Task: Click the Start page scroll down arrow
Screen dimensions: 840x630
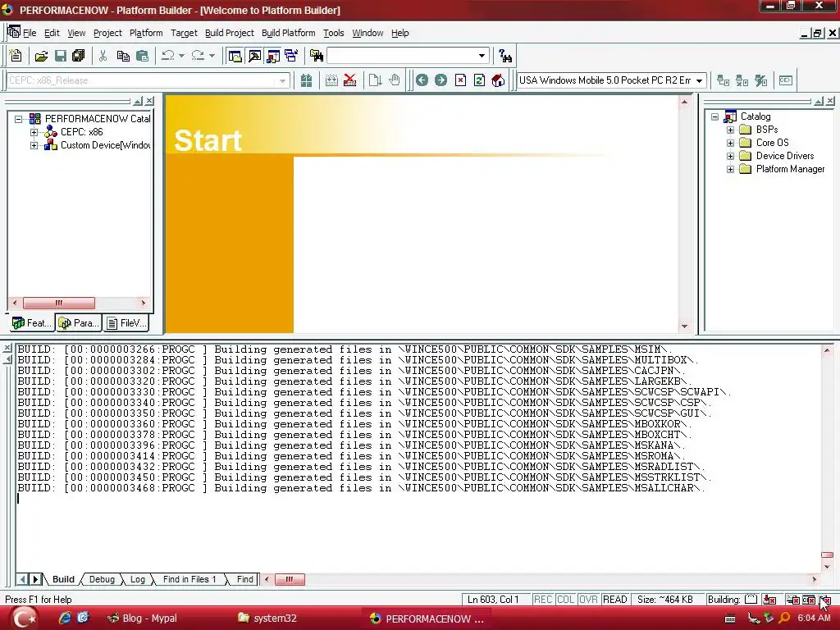Action: 684,326
